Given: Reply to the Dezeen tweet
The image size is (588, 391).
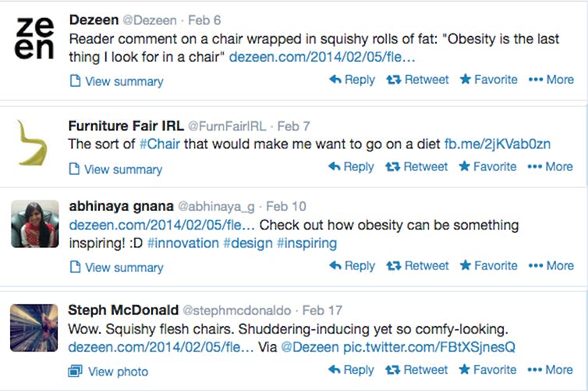Looking at the screenshot, I should coord(352,80).
